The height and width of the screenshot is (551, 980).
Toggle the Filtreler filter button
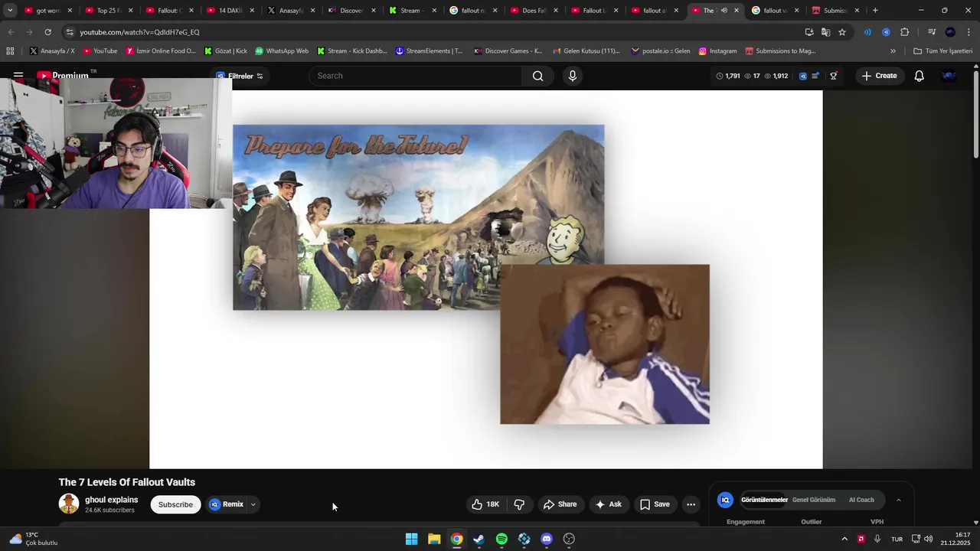[240, 76]
